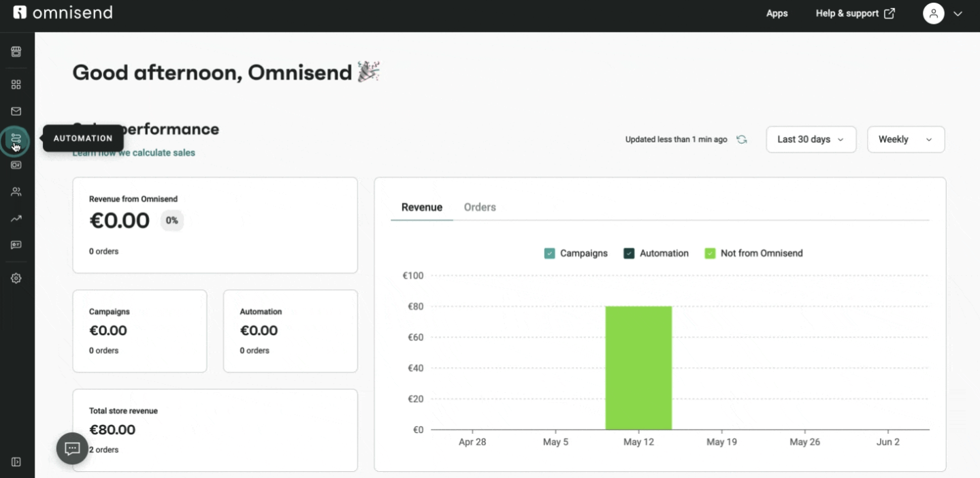
Task: Open the Help & support link
Action: pyautogui.click(x=855, y=14)
